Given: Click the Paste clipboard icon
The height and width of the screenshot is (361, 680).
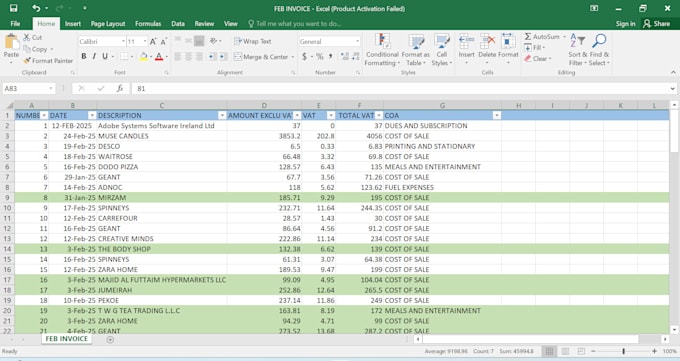Looking at the screenshot, I should [11, 43].
